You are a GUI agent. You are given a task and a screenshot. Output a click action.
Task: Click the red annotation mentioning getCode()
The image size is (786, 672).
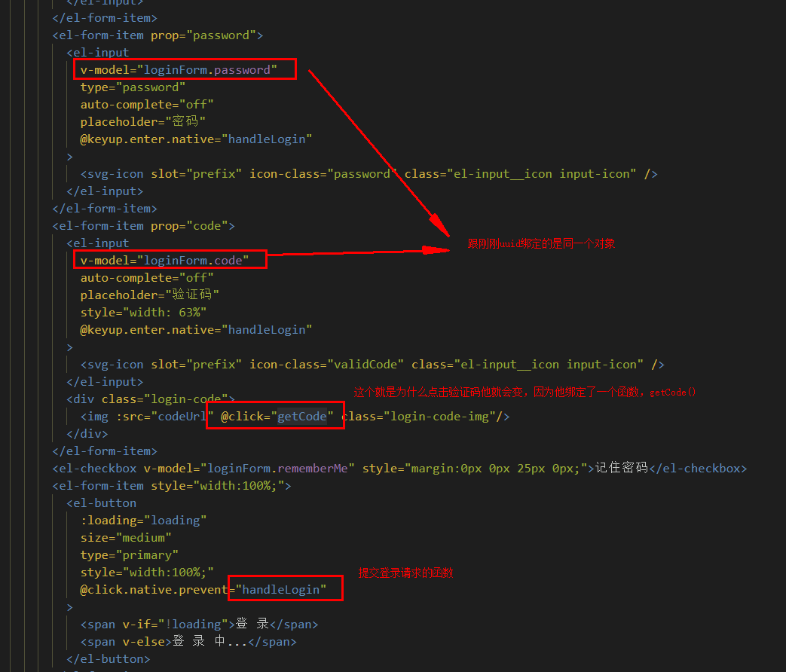[525, 392]
